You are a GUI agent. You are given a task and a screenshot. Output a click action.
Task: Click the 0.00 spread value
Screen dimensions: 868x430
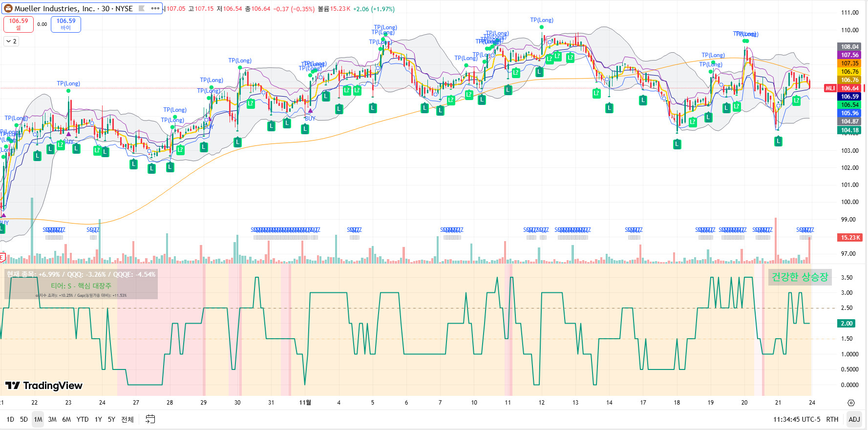point(42,24)
